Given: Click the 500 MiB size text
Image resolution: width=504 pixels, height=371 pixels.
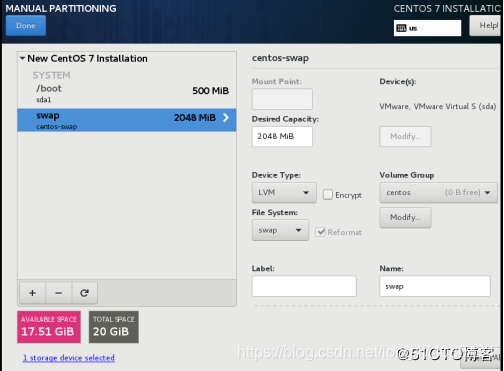Looking at the screenshot, I should coord(210,91).
